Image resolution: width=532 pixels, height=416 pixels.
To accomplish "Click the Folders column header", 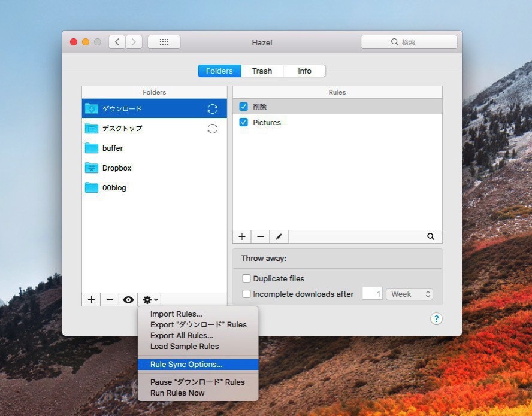I will [x=155, y=92].
